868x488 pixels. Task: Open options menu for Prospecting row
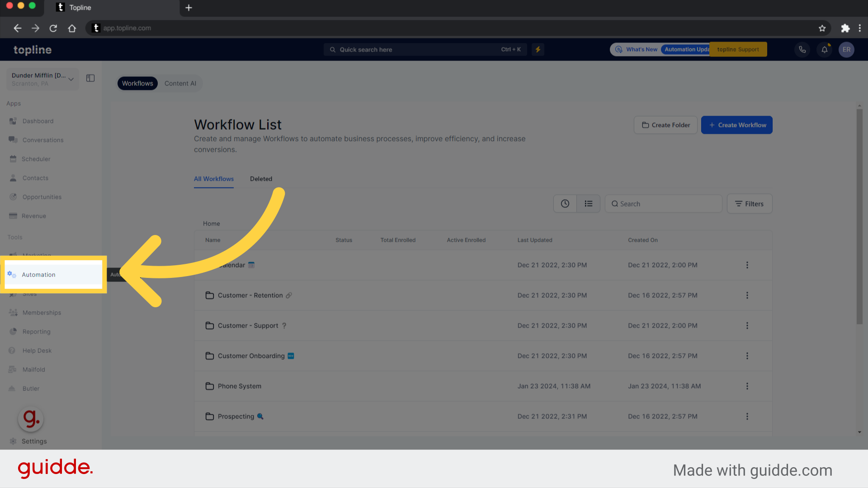coord(747,417)
